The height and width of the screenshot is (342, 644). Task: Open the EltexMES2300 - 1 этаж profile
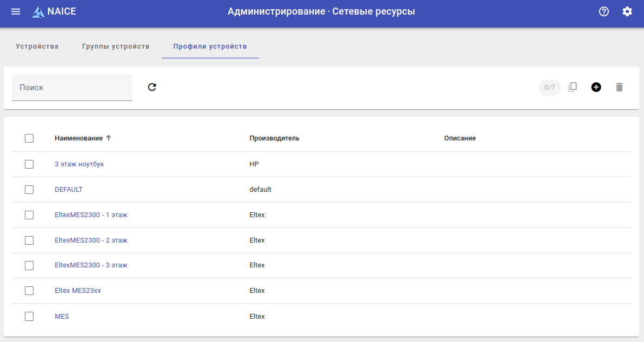click(x=91, y=215)
